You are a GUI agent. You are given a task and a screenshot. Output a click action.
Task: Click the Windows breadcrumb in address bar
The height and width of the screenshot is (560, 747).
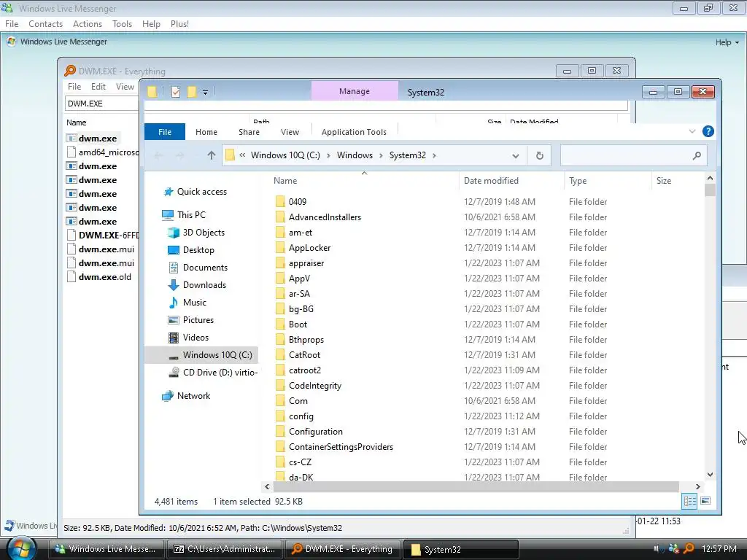(x=355, y=155)
